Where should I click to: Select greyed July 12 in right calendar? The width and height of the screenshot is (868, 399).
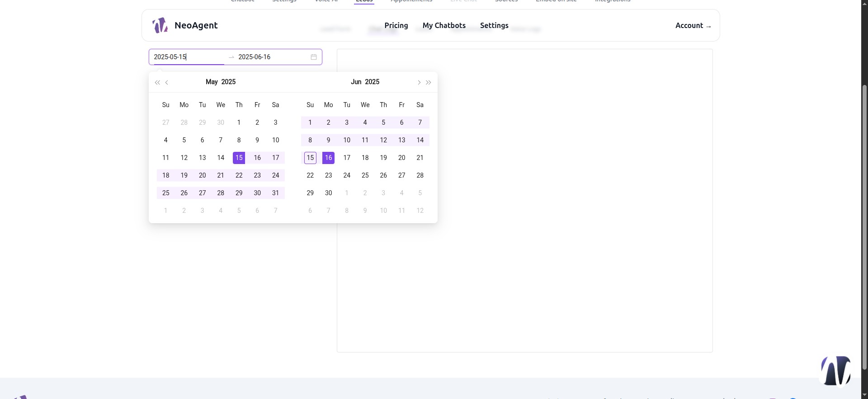click(x=420, y=211)
